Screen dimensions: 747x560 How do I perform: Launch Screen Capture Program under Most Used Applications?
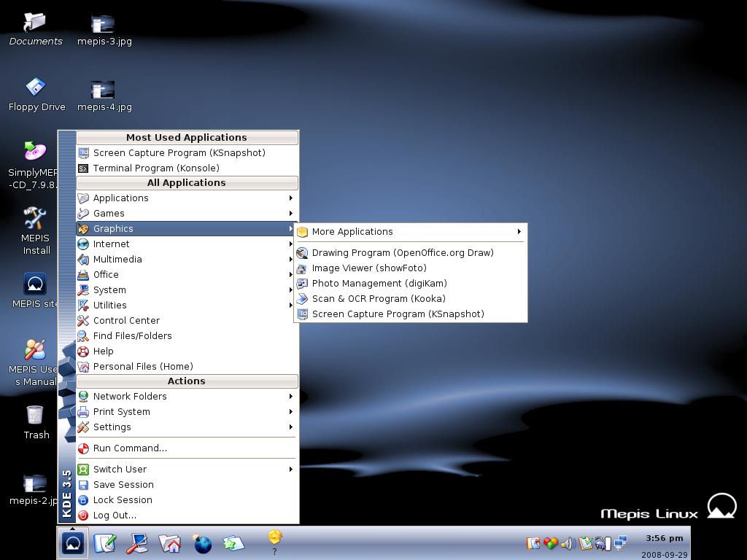[x=187, y=153]
